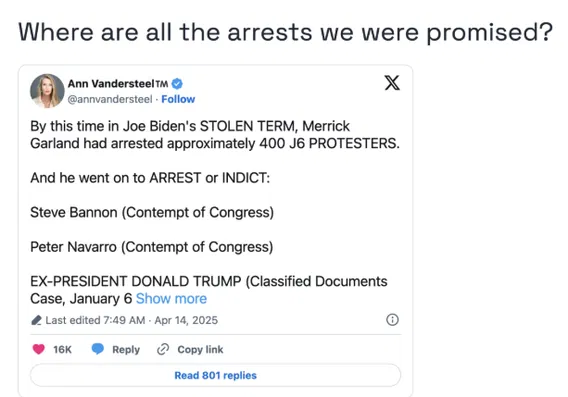Screen dimensions: 568x397
Task: Click the chain link copy icon
Action: 163,349
